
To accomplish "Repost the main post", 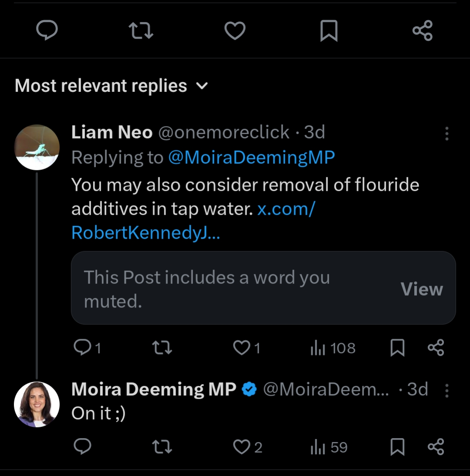I will pyautogui.click(x=141, y=31).
